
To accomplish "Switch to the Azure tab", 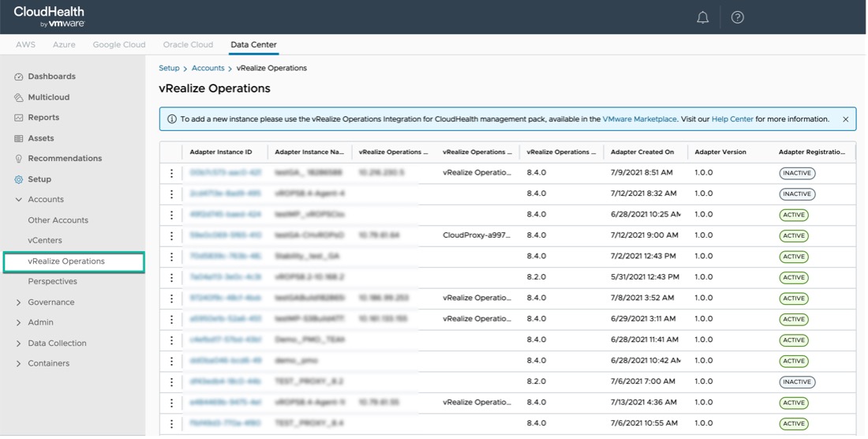I will (x=64, y=45).
